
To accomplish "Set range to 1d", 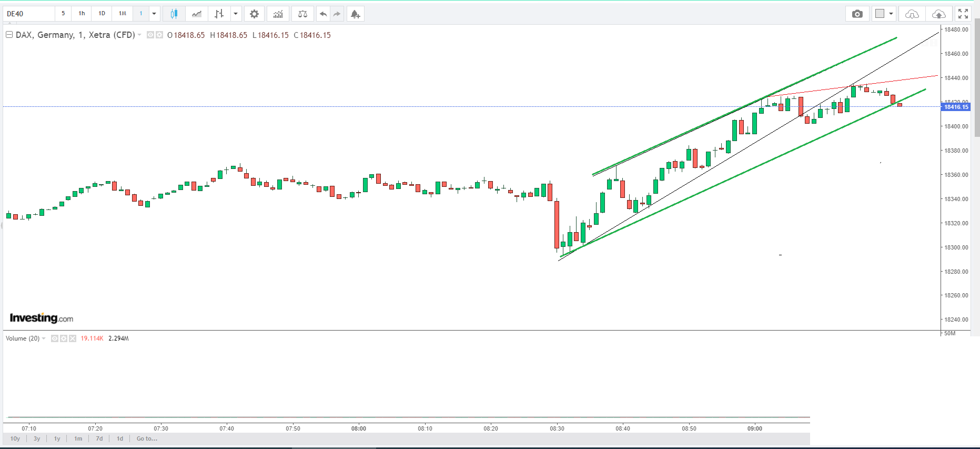I will coord(120,438).
